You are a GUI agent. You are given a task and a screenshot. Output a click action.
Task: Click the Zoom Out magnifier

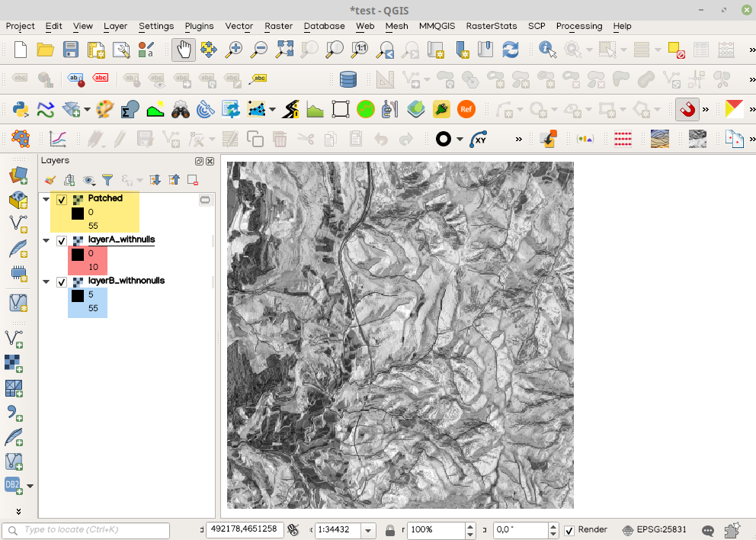[259, 50]
